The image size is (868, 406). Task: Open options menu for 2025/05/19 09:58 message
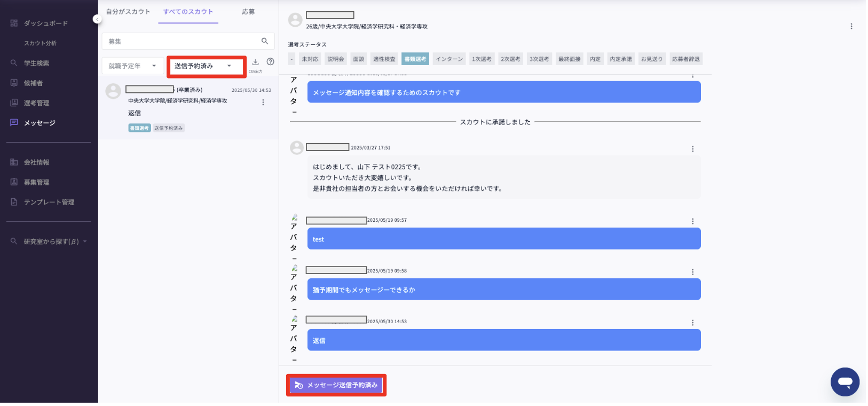(693, 272)
